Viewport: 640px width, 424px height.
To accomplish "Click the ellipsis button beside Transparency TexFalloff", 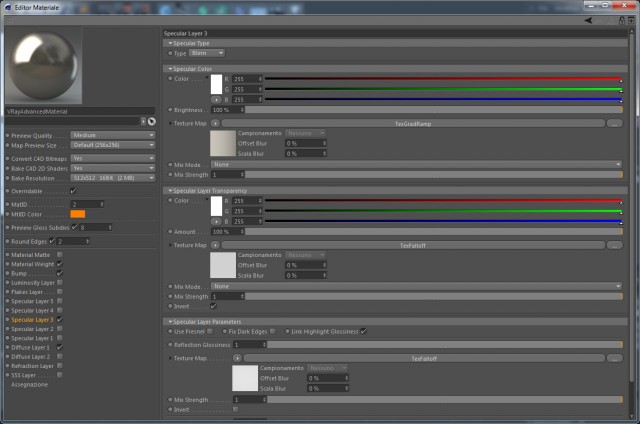I will click(x=615, y=245).
